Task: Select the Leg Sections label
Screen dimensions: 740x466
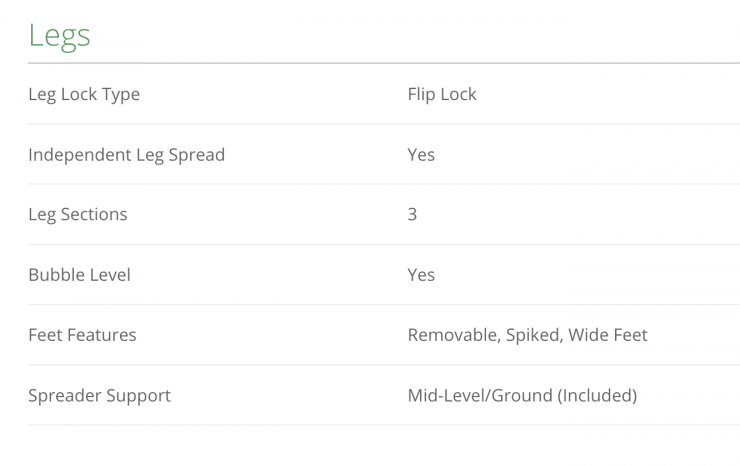Action: click(78, 215)
